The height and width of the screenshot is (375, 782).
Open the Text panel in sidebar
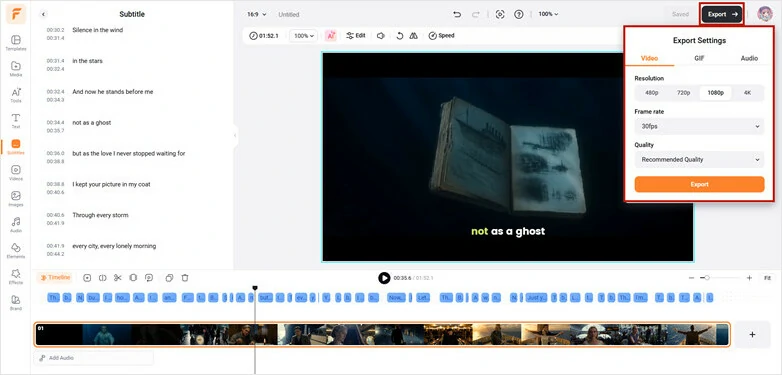pyautogui.click(x=16, y=121)
